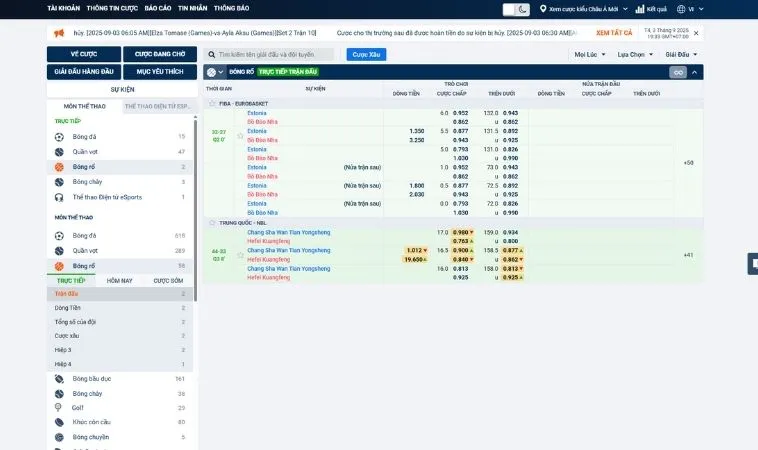Click the live Bóng đá soccer ball icon
The image size is (758, 450).
[x=60, y=136]
